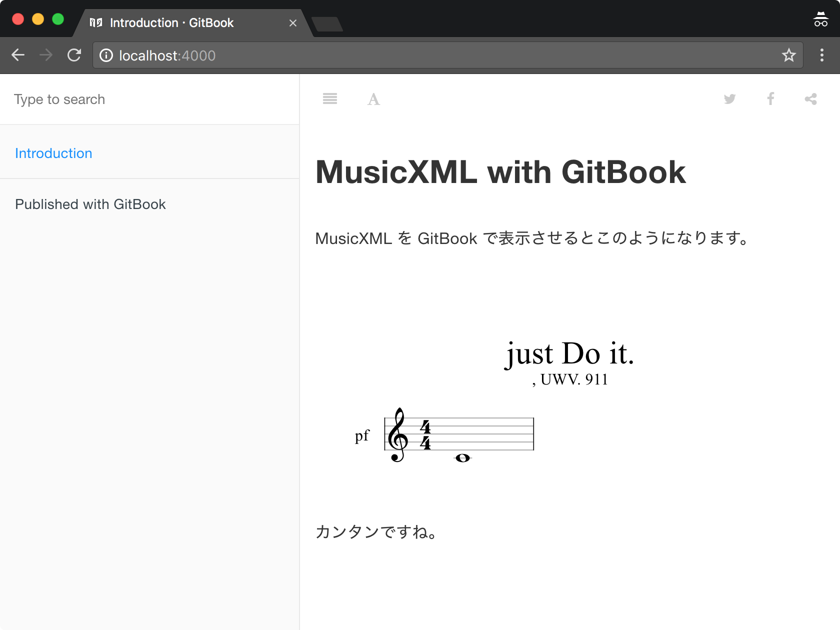The height and width of the screenshot is (630, 840).
Task: Bookmark this page with the star icon
Action: pos(788,55)
